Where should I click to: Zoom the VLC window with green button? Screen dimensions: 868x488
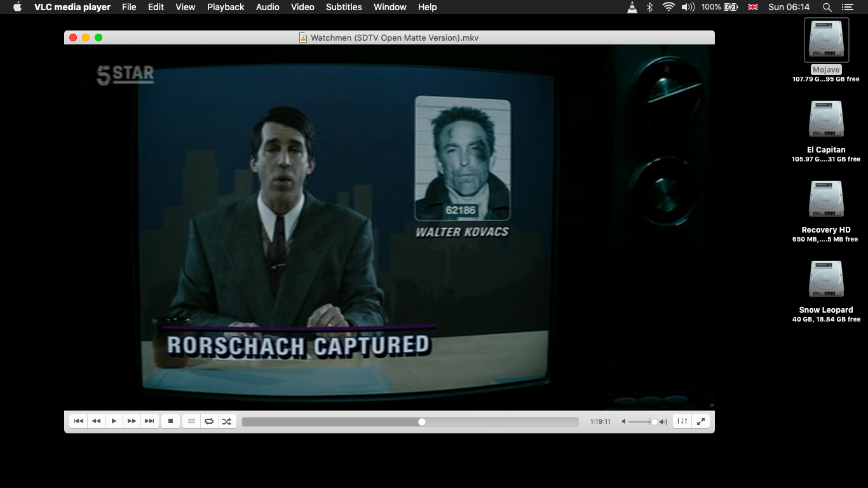[98, 37]
